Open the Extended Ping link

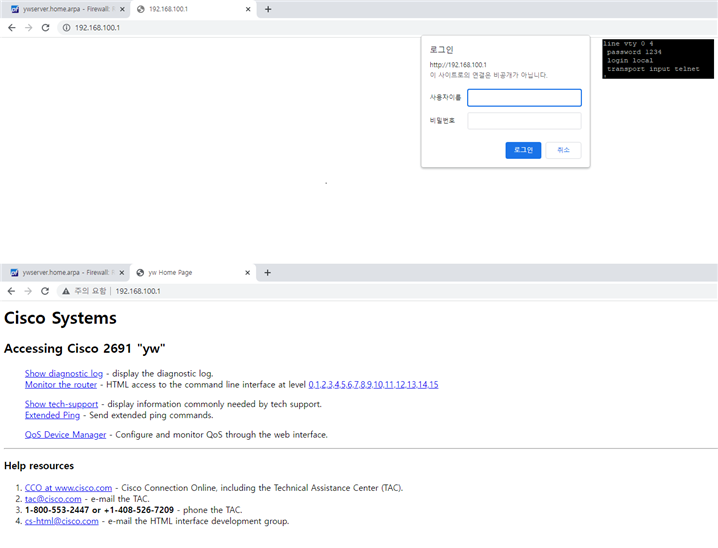pyautogui.click(x=52, y=415)
